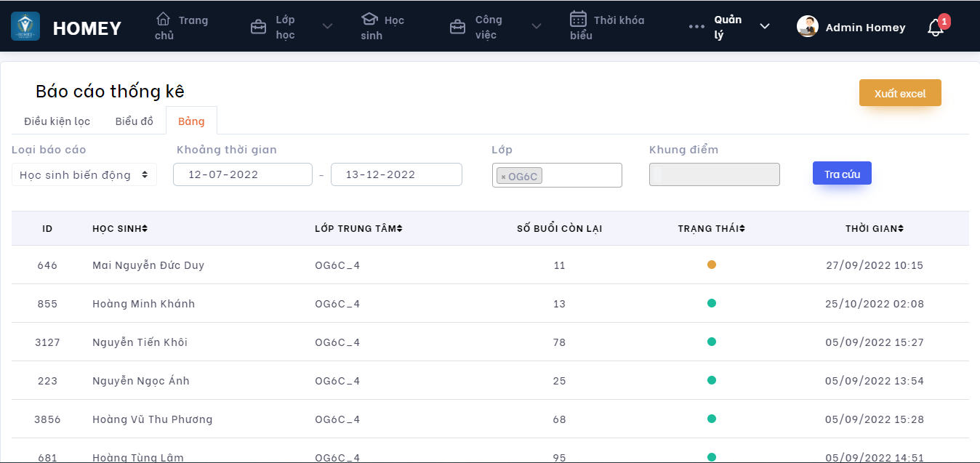
Task: Expand the Quản lý menu dropdown
Action: [x=764, y=27]
